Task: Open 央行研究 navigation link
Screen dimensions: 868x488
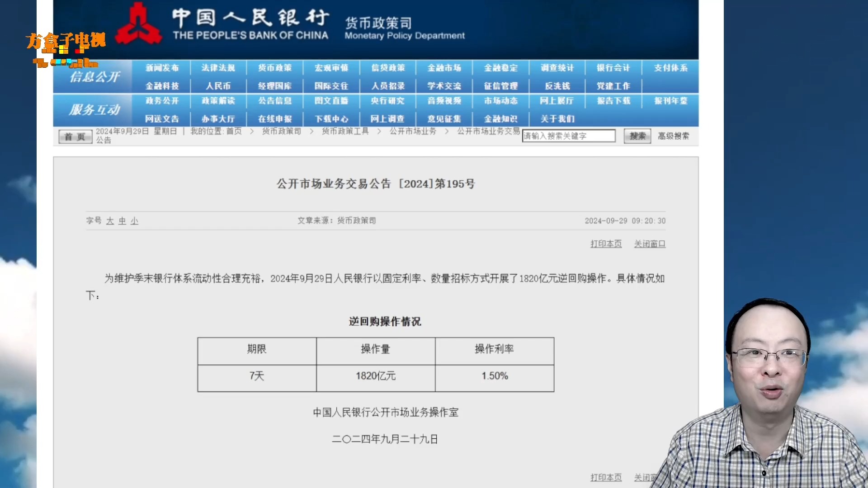Action: click(388, 101)
